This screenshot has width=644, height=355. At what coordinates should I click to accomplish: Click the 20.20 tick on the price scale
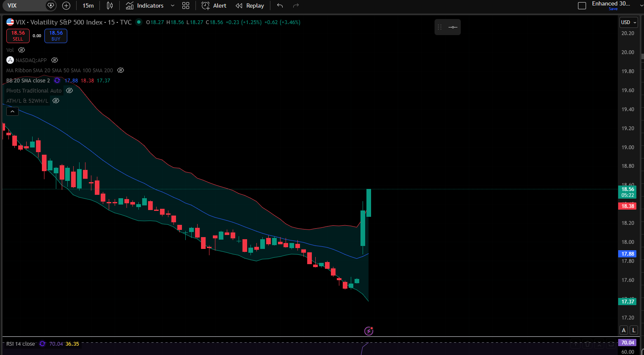click(x=628, y=33)
